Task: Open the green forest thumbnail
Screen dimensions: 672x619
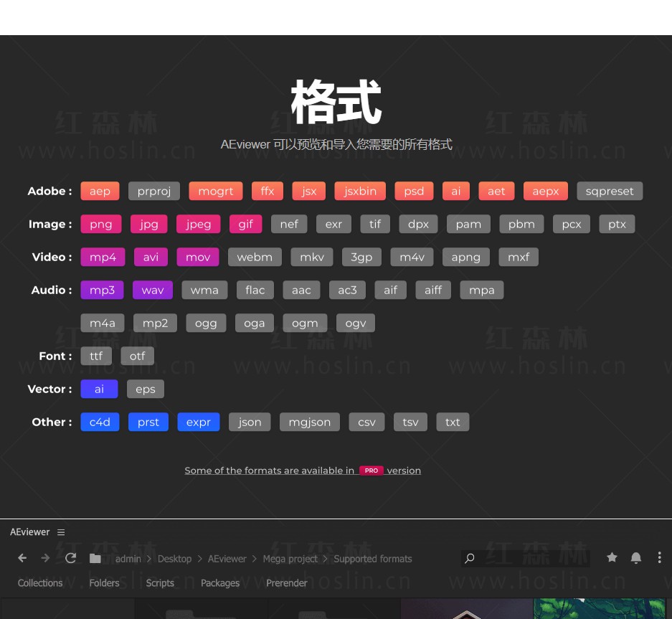Action: pos(599,609)
